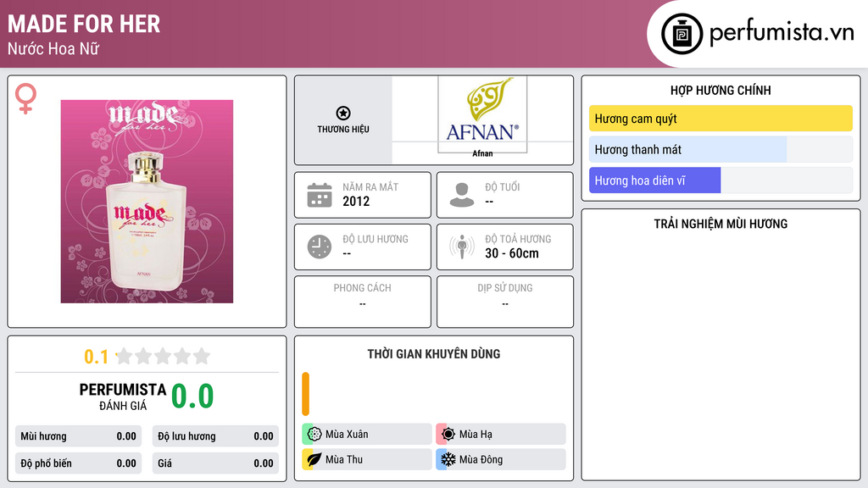
Task: Click the calendar release year icon
Action: coord(320,195)
